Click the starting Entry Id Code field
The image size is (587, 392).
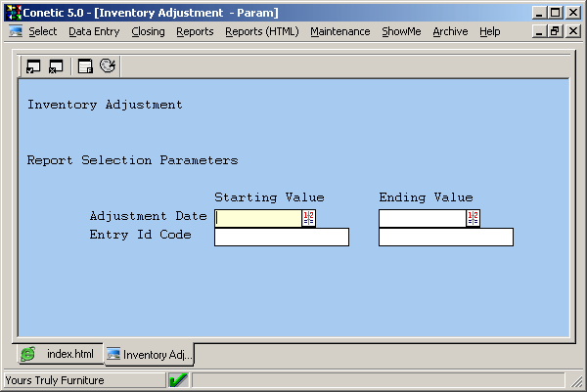pyautogui.click(x=281, y=237)
